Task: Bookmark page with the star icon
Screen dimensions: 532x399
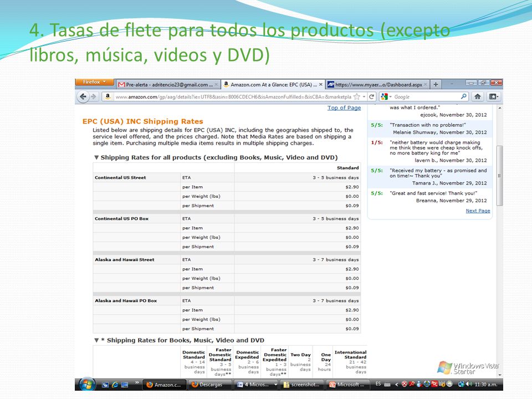Action: (356, 96)
